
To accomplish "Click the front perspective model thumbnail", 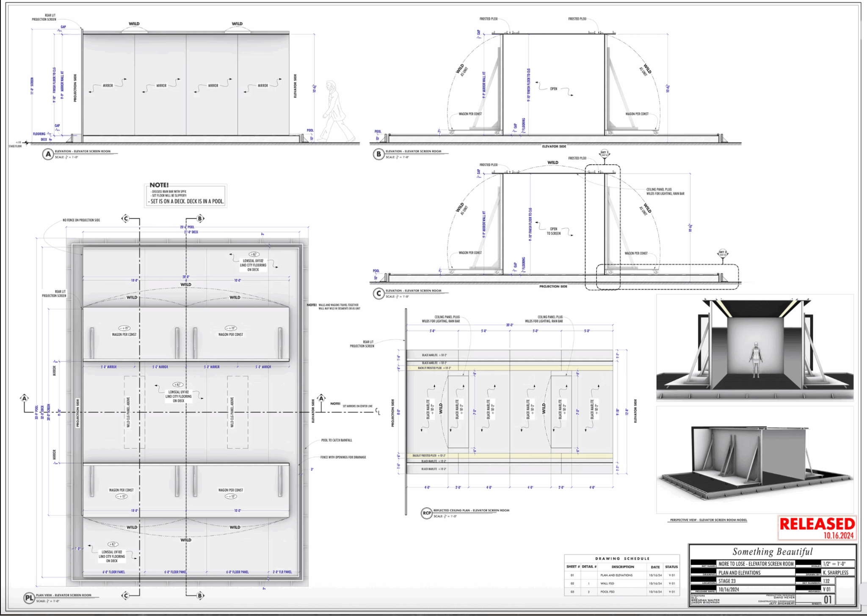I will tap(754, 348).
